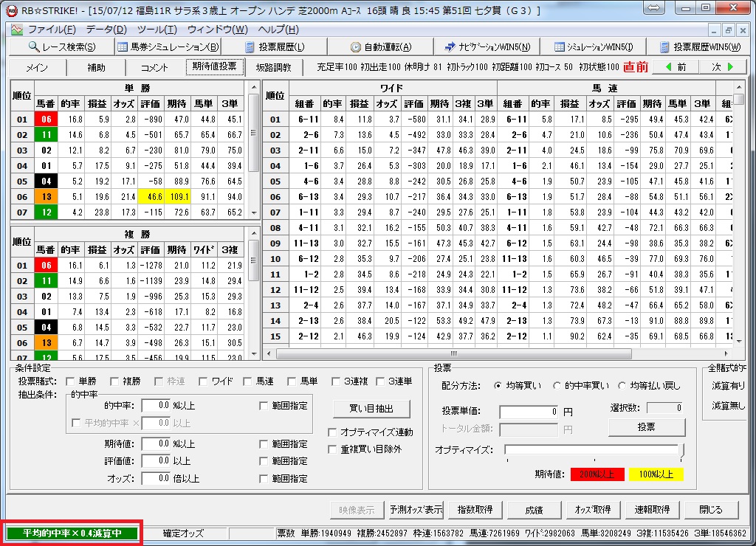Click the yellow 100%以上 color swatch

[656, 474]
